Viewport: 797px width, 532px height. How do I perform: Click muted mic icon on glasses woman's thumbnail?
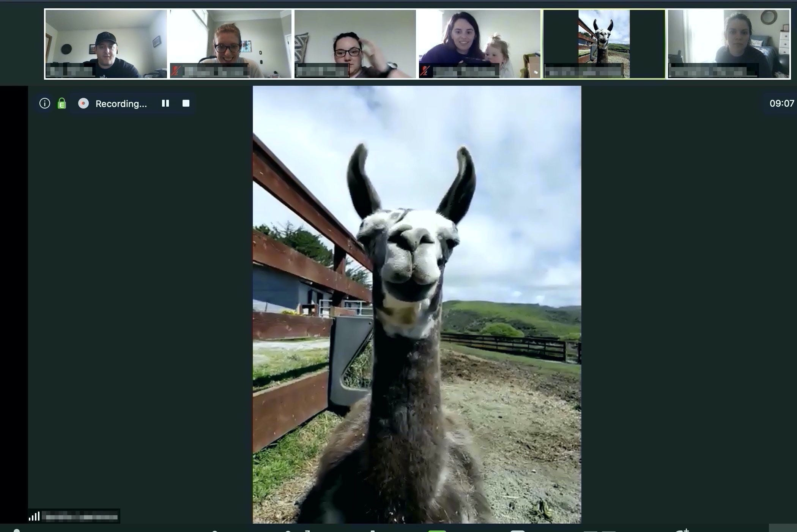[175, 71]
